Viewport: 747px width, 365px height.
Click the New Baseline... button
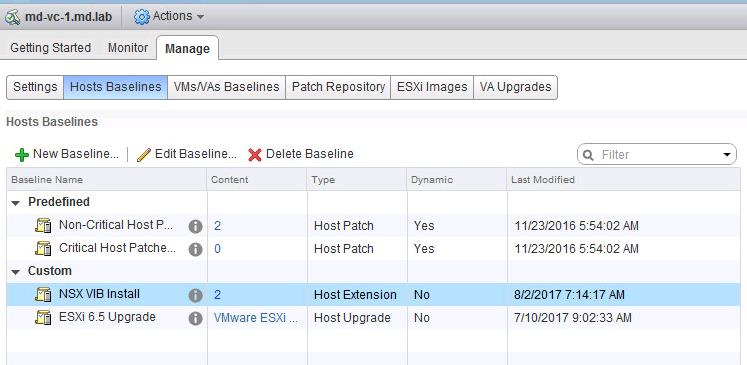point(67,154)
